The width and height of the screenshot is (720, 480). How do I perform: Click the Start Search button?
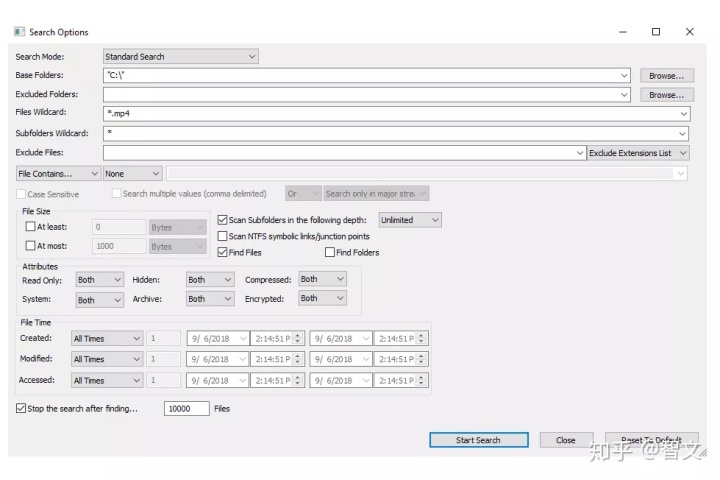pos(478,440)
